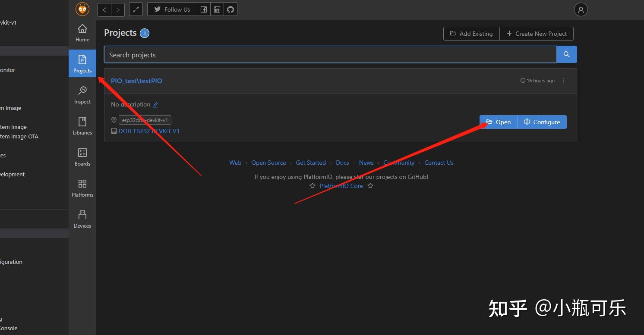Create a new PlatformIO project
644x335 pixels.
click(x=537, y=33)
